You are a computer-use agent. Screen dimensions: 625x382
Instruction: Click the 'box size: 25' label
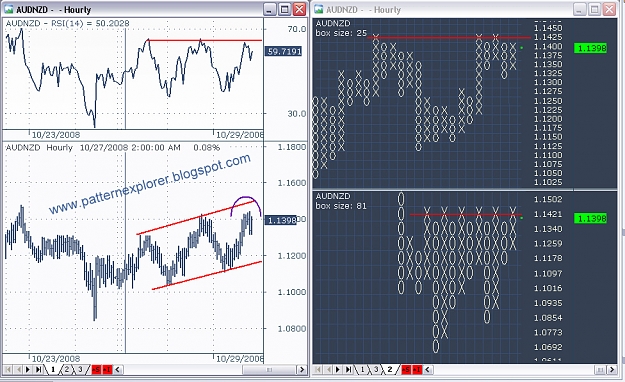coord(341,33)
